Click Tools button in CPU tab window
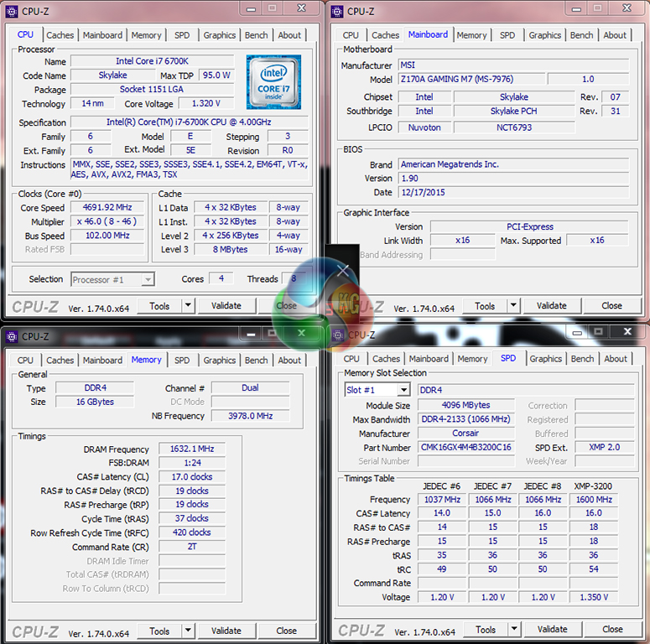 159,306
